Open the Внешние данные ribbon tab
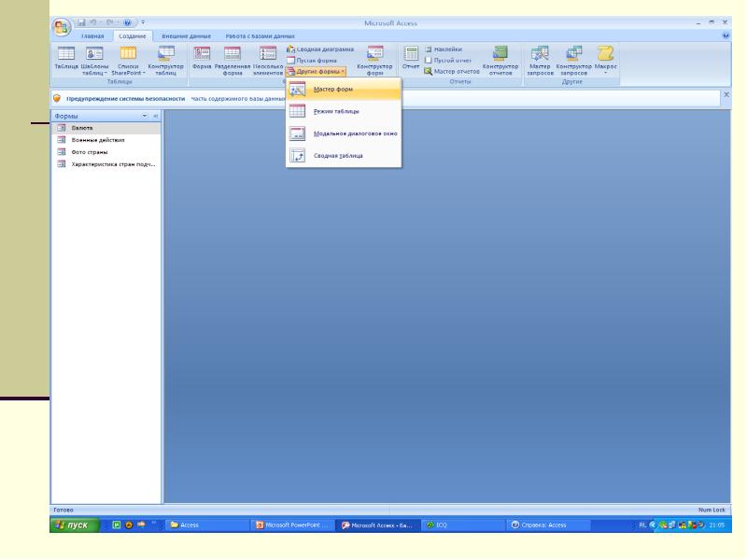The height and width of the screenshot is (560, 747). (x=186, y=36)
